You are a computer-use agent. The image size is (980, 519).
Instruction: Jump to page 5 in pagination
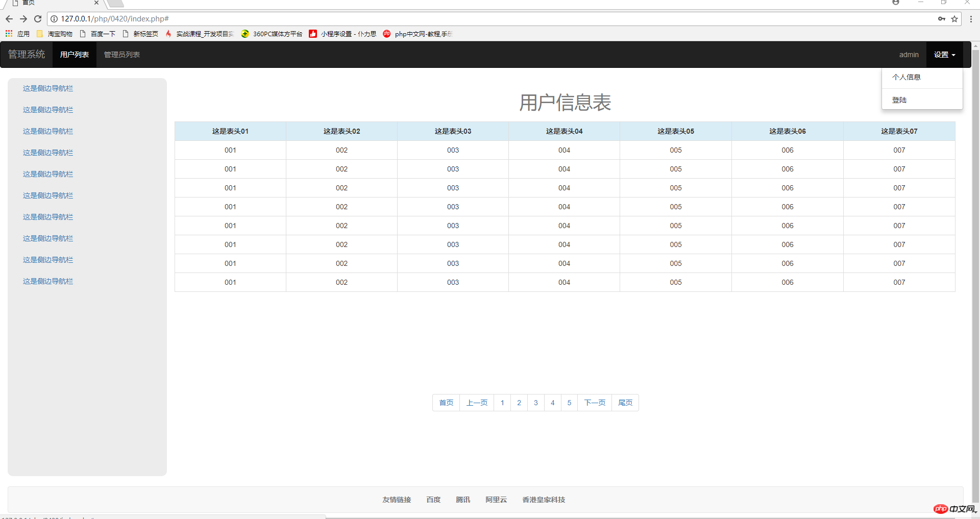coord(569,403)
